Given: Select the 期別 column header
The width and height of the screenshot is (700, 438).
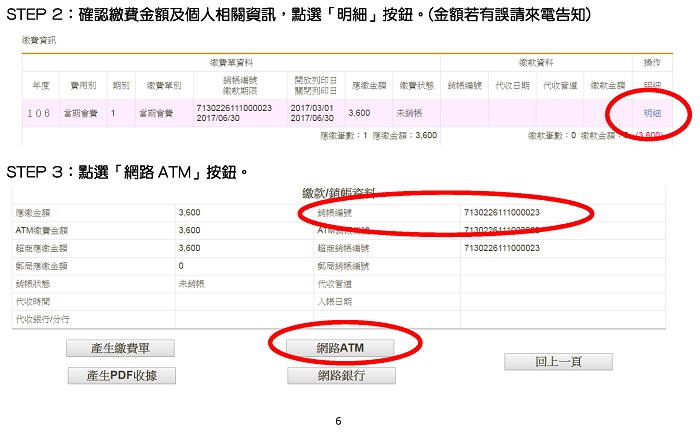Looking at the screenshot, I should [121, 85].
